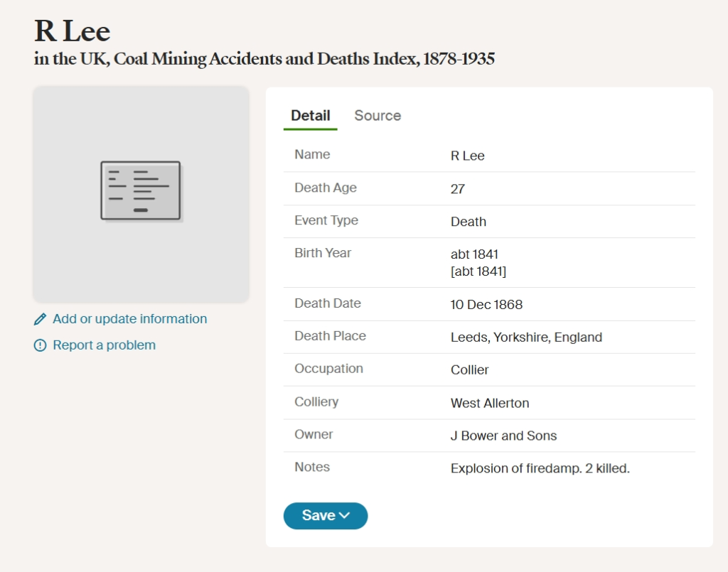The width and height of the screenshot is (728, 572).
Task: Click the Explosion of firedamp notes text
Action: pos(540,468)
